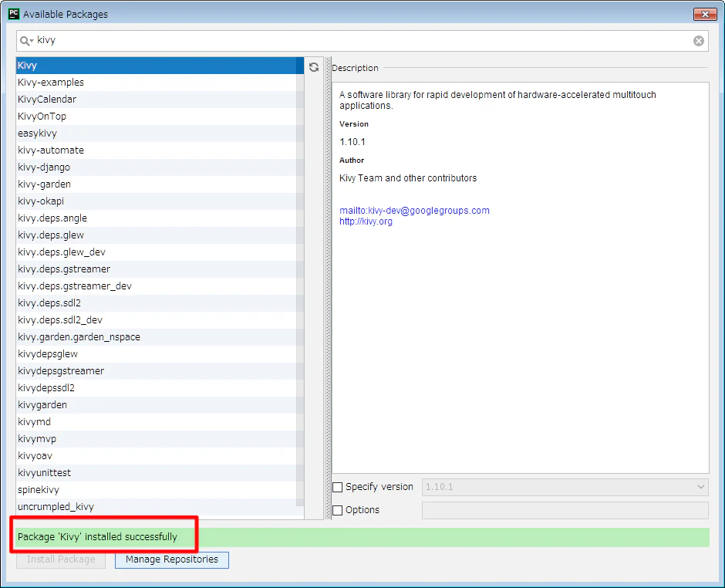
Task: Click the version number 1.10.1 text
Action: coord(352,142)
